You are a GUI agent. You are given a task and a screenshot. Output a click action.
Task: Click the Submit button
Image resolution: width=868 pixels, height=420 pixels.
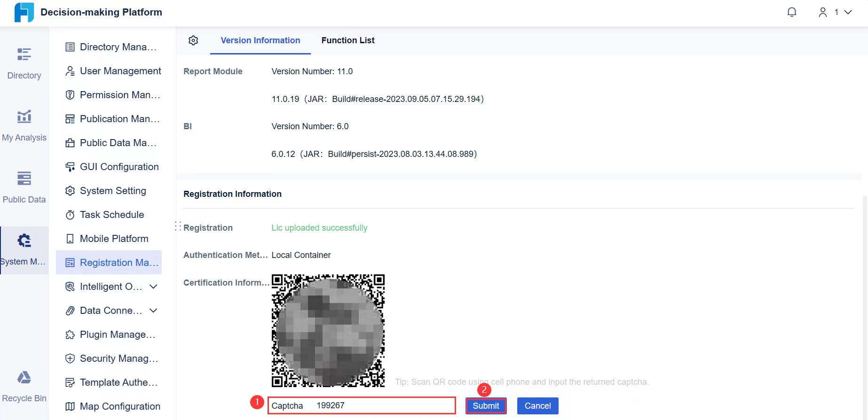click(x=486, y=406)
